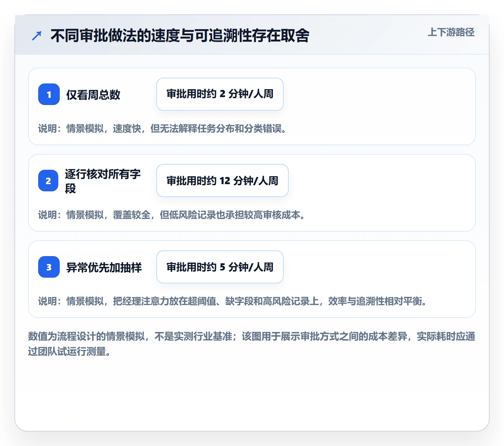This screenshot has width=504, height=446.
Task: Select the 审批用时约 12 分钟/人周 pill
Action: point(222,181)
